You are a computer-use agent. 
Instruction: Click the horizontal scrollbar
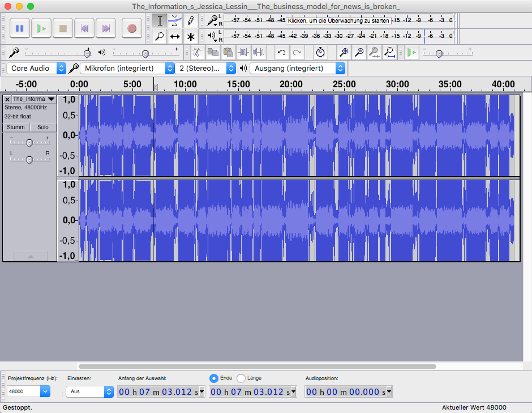257,367
